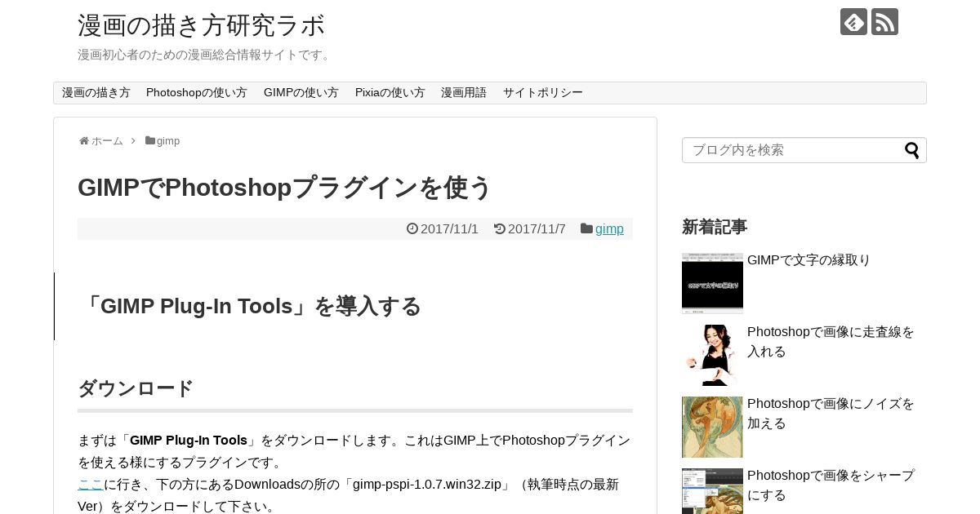Open the Pixiaの使い方 menu item
Image resolution: width=980 pixels, height=514 pixels.
coord(390,93)
